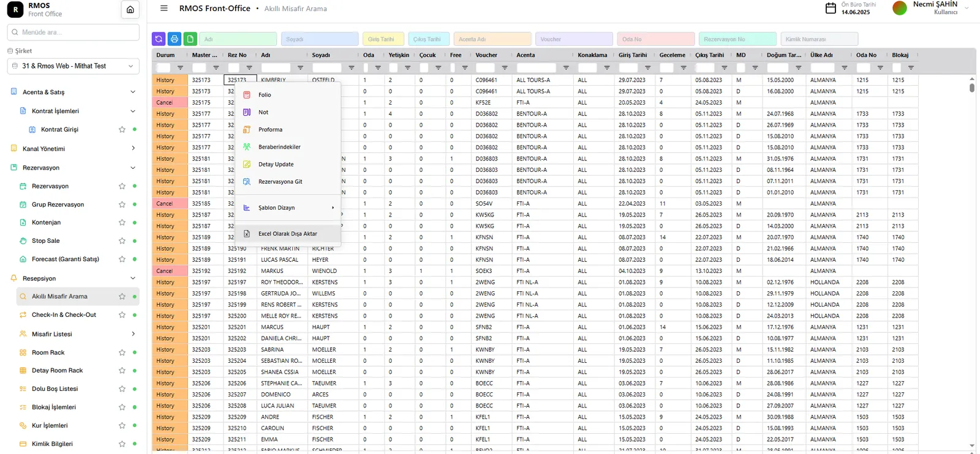Viewport: 980px width, 454px height.
Task: Open the filter icon under the Acenta column
Action: click(x=566, y=68)
